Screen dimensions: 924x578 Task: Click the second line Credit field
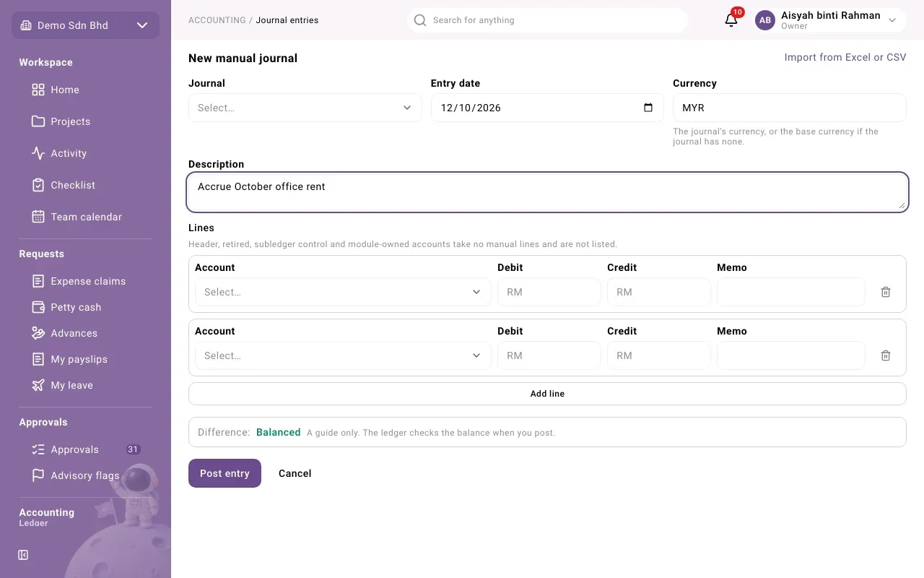point(659,355)
